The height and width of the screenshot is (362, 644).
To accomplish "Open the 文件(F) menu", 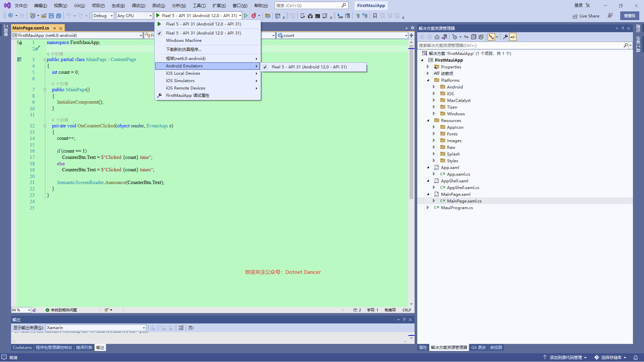I will click(21, 6).
